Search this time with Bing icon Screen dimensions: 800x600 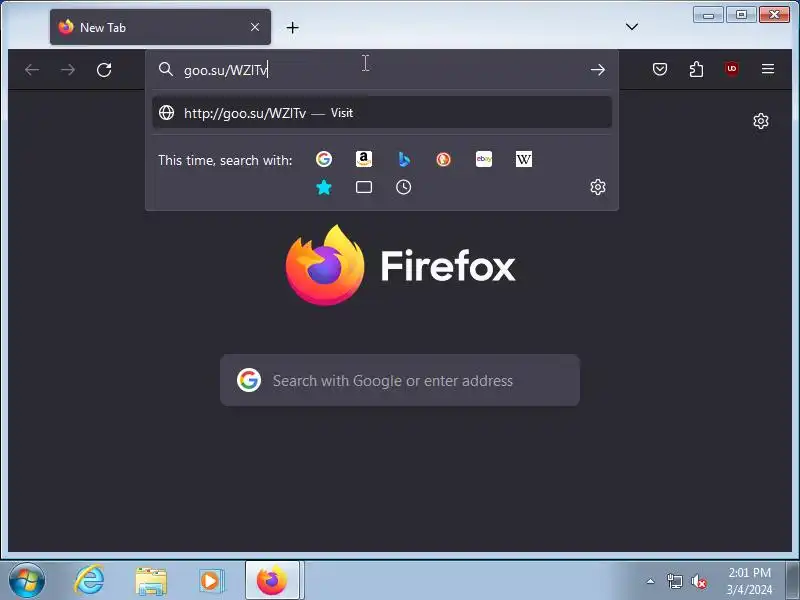404,159
